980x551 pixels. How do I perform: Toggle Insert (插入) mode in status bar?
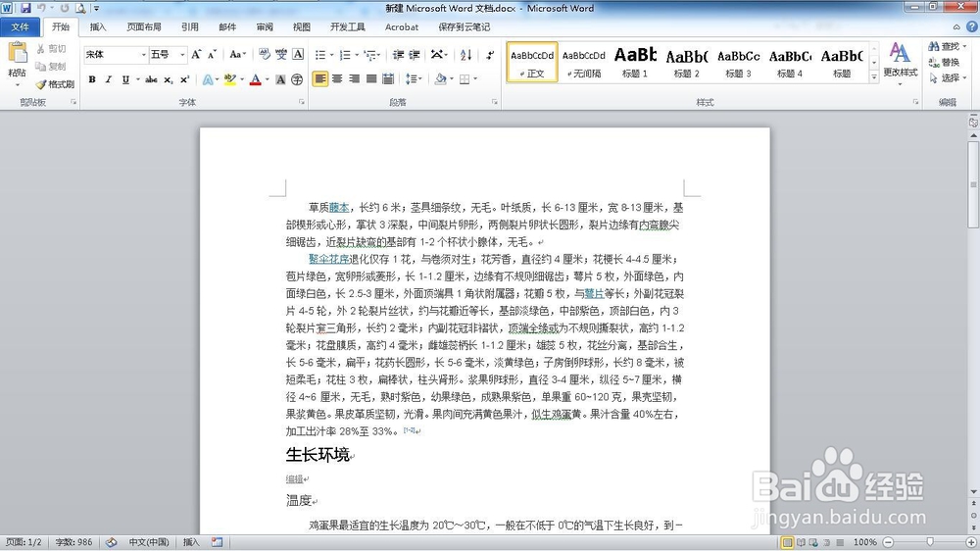pyautogui.click(x=191, y=542)
